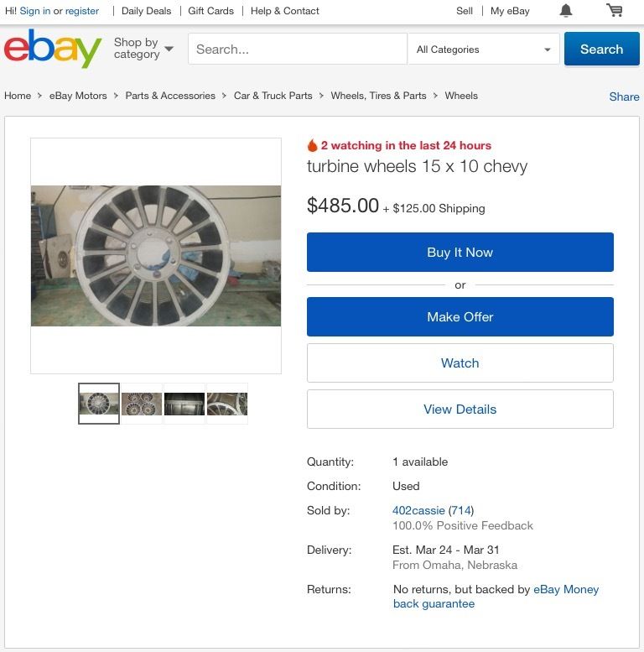Screen dimensions: 644x652
Task: Open the Daily Deals menu item
Action: click(146, 11)
